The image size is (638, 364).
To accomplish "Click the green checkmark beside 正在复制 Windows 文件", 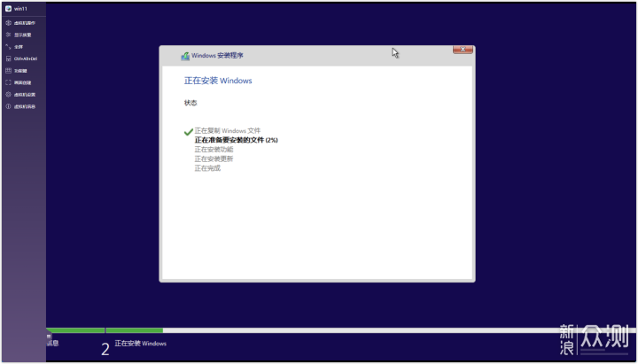I will [188, 131].
